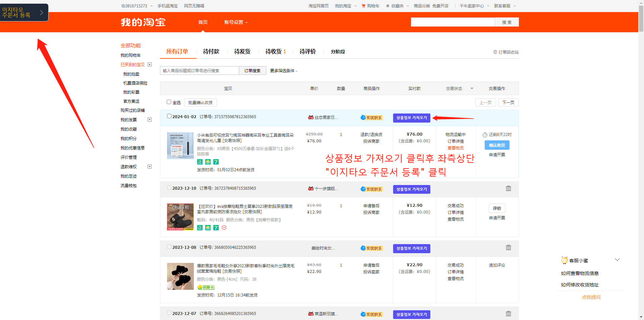Click 查看物流 link on earpick order
644x320 pixels.
455,148
